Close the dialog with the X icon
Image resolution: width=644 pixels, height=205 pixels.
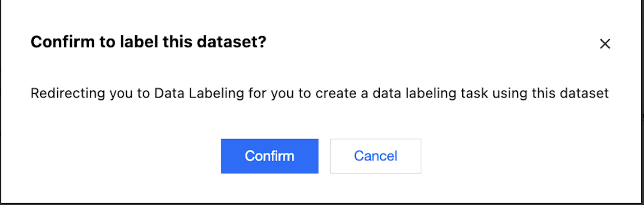(x=604, y=44)
